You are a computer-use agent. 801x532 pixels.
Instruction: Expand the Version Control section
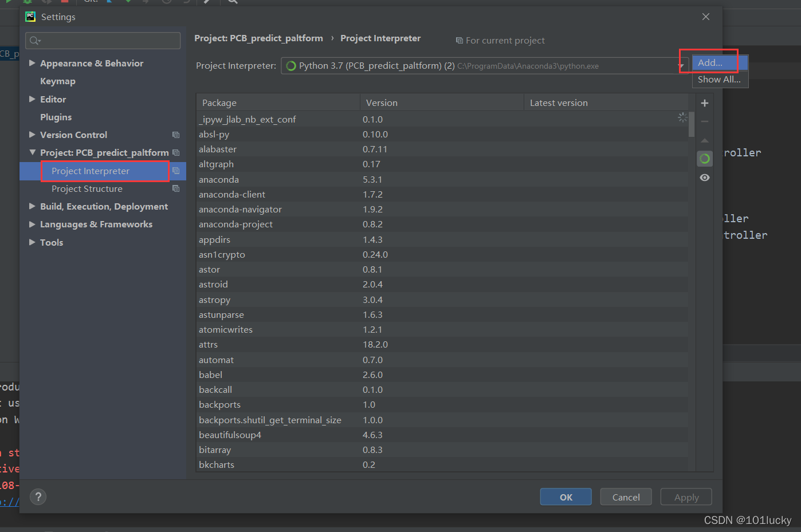coord(32,135)
